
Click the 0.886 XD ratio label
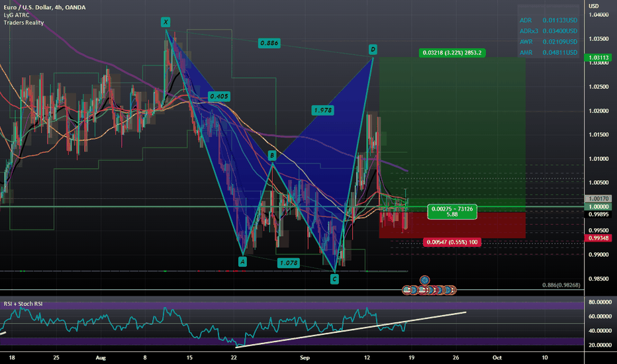[269, 43]
